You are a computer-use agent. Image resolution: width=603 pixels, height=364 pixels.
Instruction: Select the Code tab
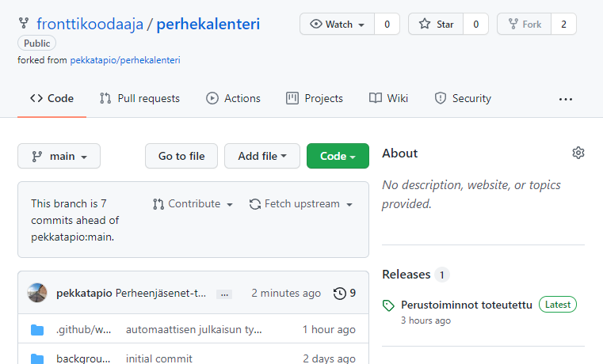(x=52, y=98)
